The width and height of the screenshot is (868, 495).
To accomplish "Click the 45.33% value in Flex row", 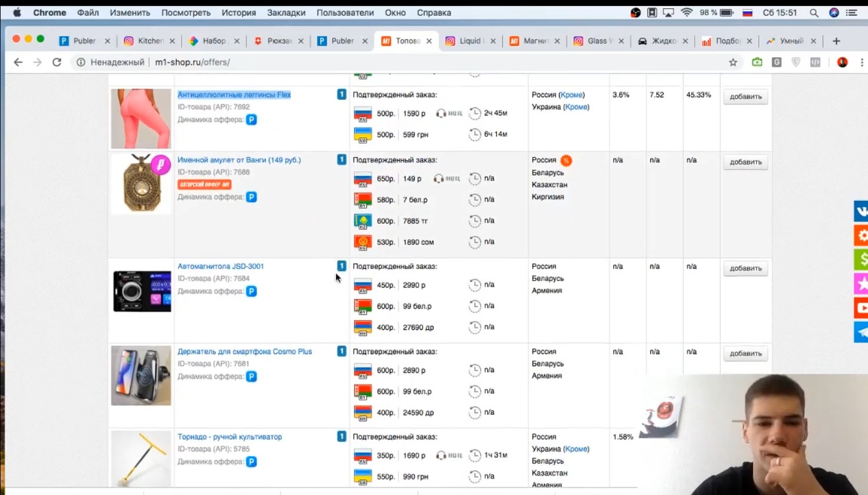I will coord(699,95).
